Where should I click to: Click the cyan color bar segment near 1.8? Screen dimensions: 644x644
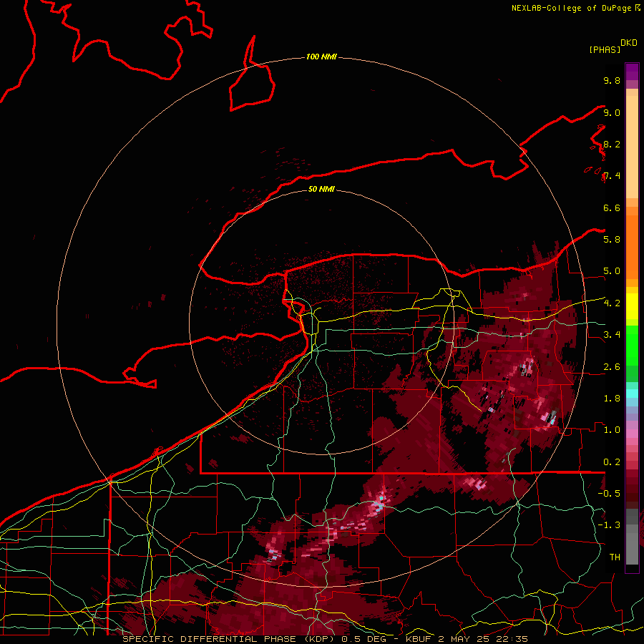(x=632, y=393)
